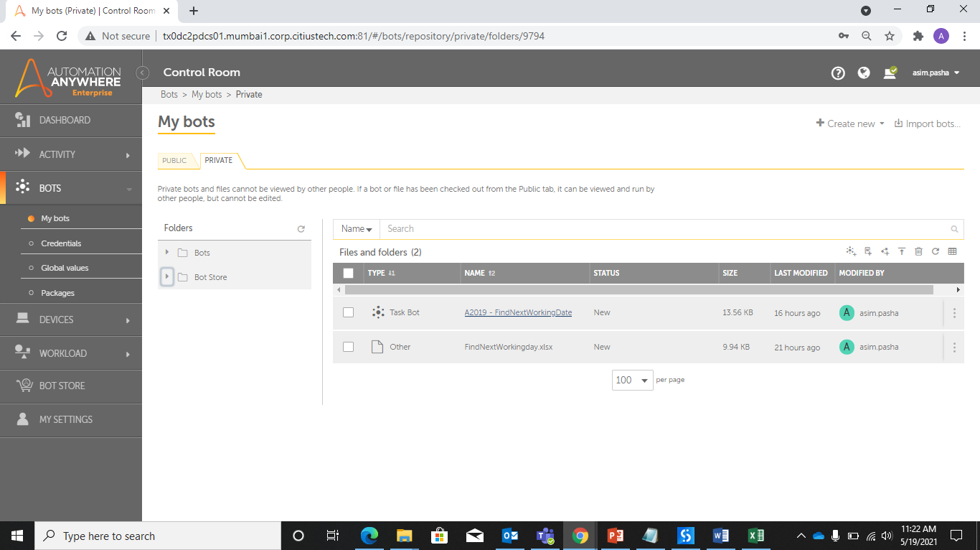Select the PRIVATE tab
Screen dimensions: 980x550
click(219, 161)
